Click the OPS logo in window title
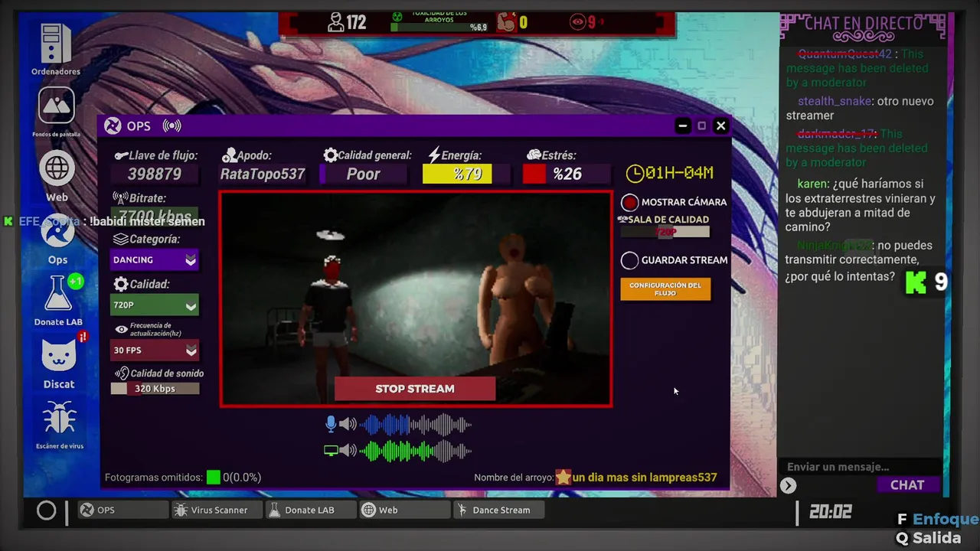980x551 pixels. point(113,126)
